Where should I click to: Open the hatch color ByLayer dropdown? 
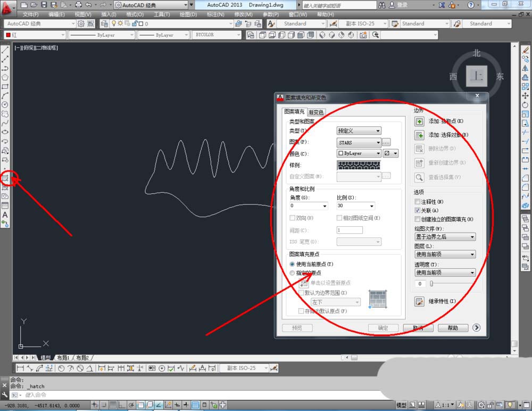(x=359, y=153)
